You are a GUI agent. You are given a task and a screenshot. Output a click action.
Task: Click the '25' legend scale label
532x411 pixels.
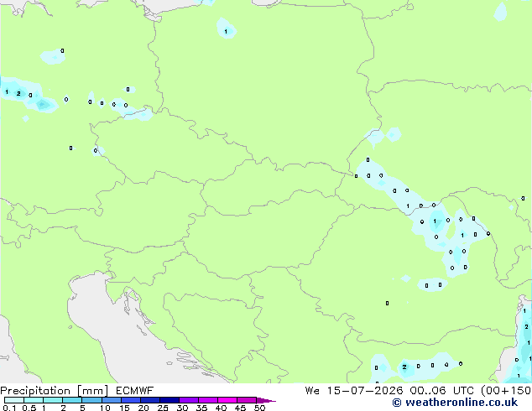pos(163,408)
